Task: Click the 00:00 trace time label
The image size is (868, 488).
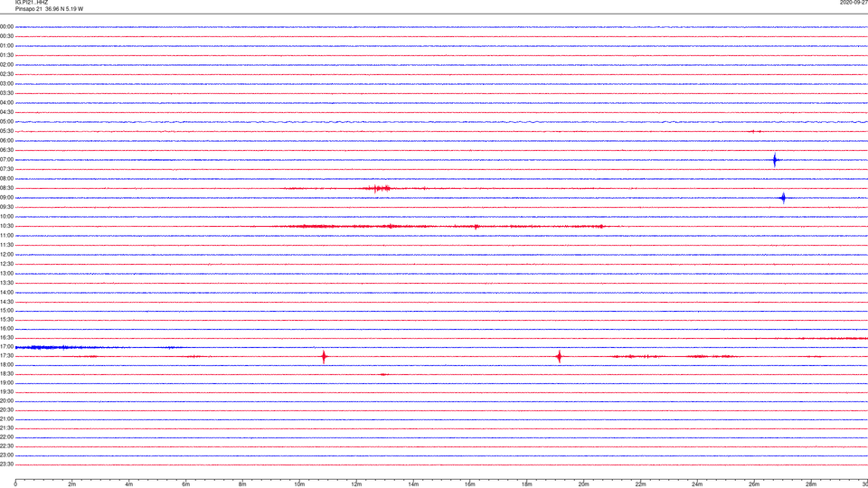Action: [6, 26]
